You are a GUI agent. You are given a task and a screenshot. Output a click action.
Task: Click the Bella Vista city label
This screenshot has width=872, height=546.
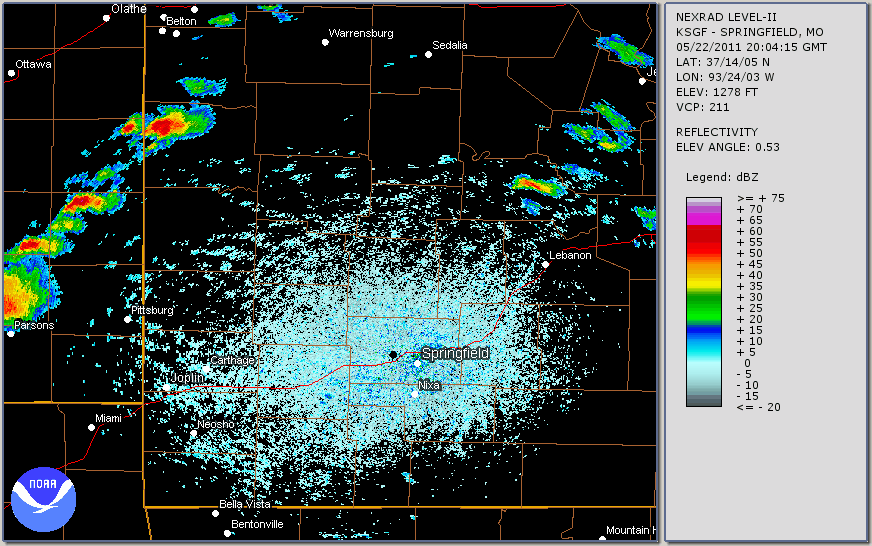[x=245, y=505]
